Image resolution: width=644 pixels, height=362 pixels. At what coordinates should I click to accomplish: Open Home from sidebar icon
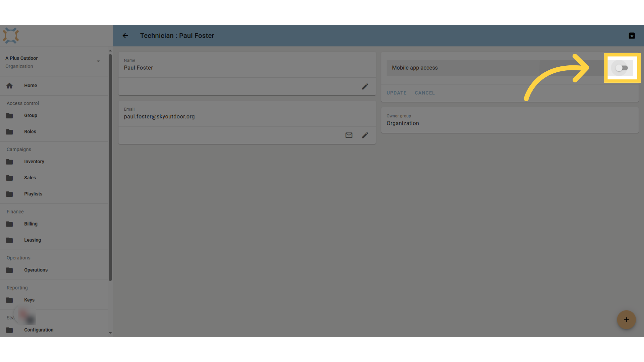point(9,85)
